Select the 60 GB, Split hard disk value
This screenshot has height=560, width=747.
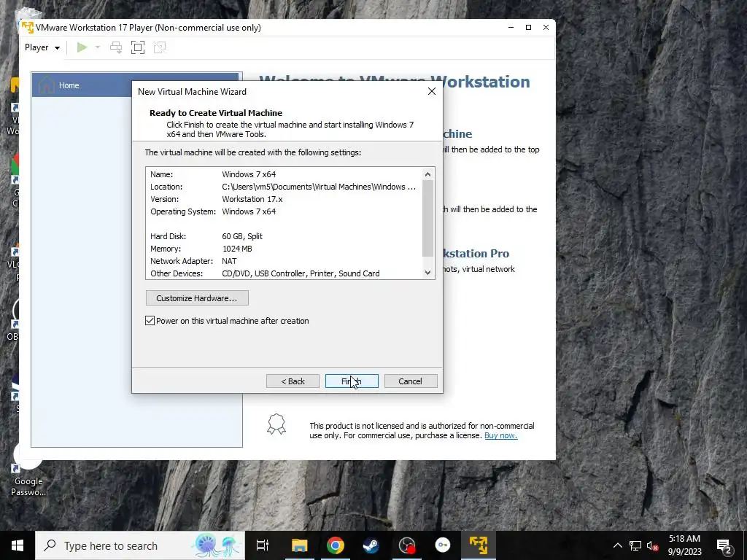point(242,236)
